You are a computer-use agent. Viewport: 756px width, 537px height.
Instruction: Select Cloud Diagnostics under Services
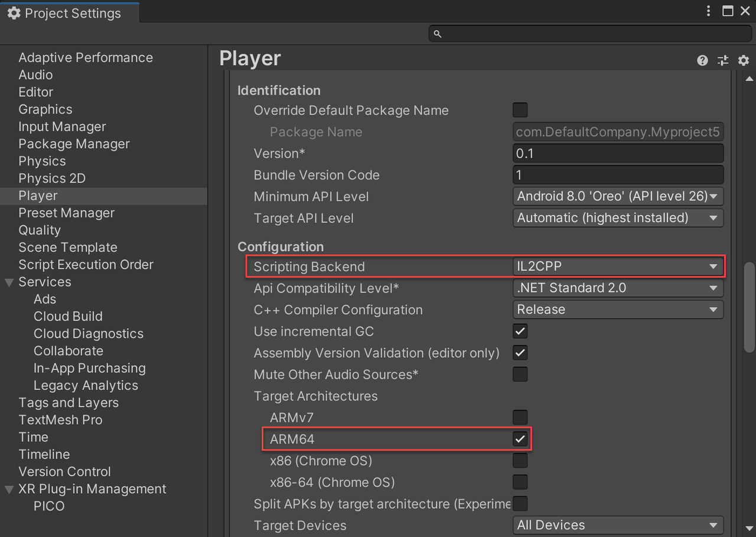point(89,334)
